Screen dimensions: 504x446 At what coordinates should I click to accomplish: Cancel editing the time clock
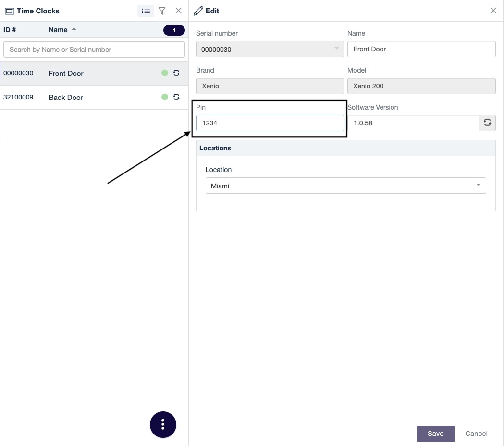pos(476,434)
